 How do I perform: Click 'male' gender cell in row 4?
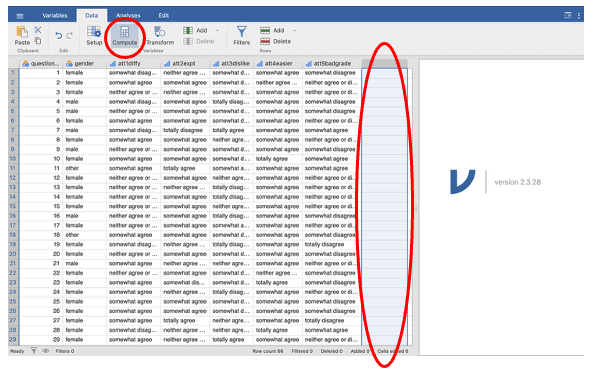point(85,101)
